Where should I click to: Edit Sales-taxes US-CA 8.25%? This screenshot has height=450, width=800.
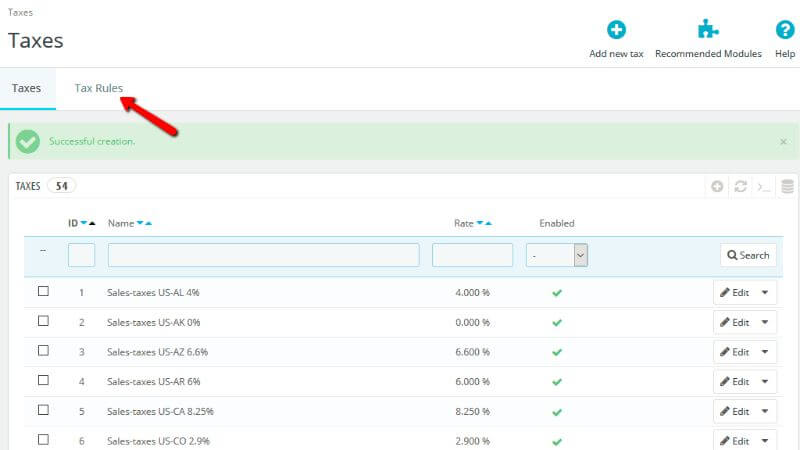(x=735, y=411)
